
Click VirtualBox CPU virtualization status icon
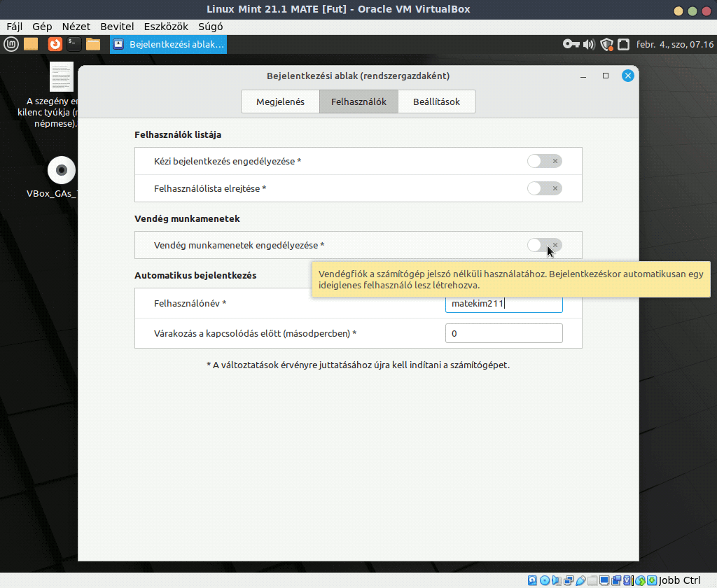(627, 580)
